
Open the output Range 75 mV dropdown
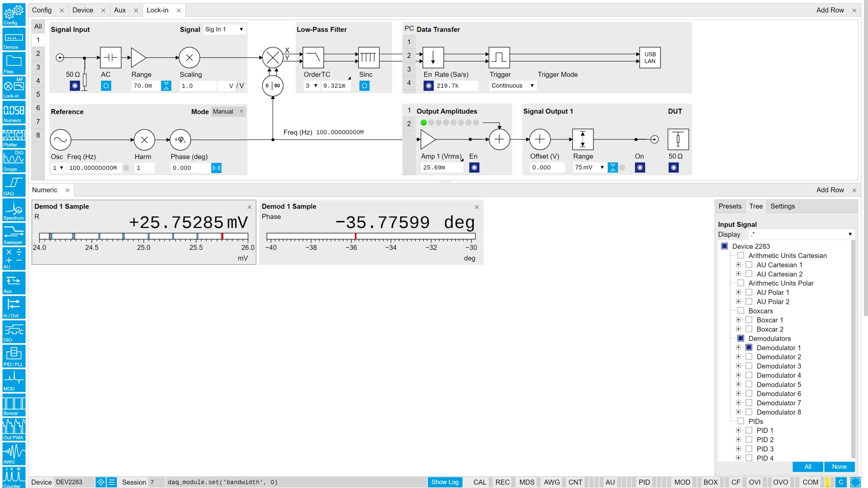pyautogui.click(x=590, y=168)
